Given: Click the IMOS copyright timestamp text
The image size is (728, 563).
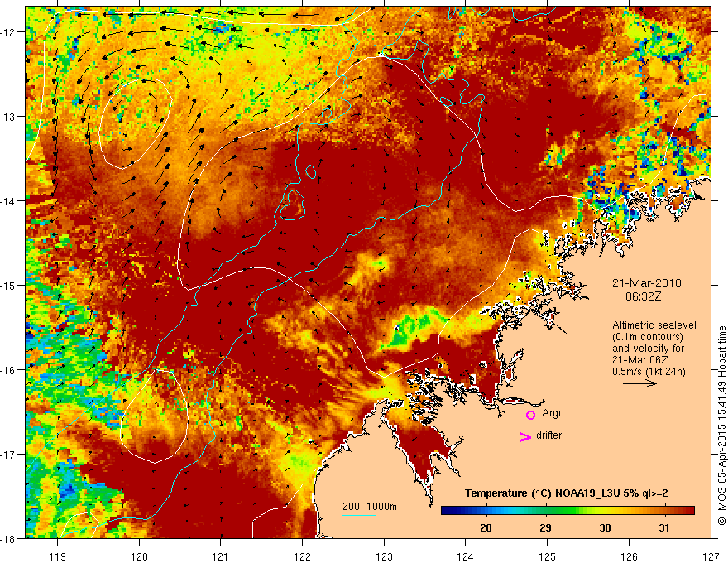Looking at the screenshot, I should coord(722,425).
